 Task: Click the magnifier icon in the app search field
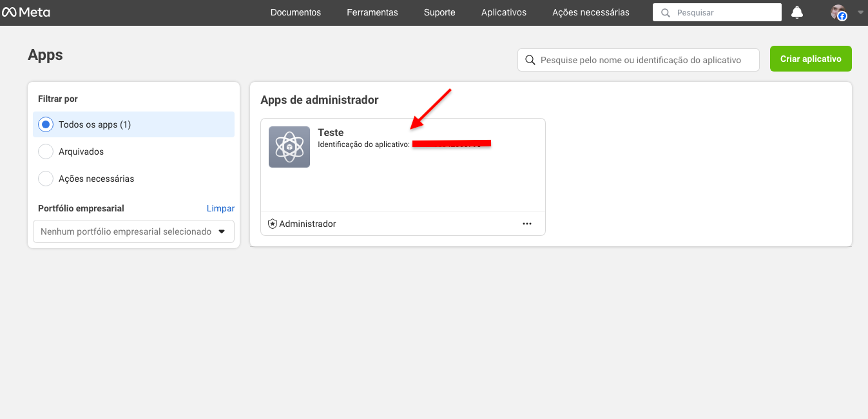click(x=530, y=60)
